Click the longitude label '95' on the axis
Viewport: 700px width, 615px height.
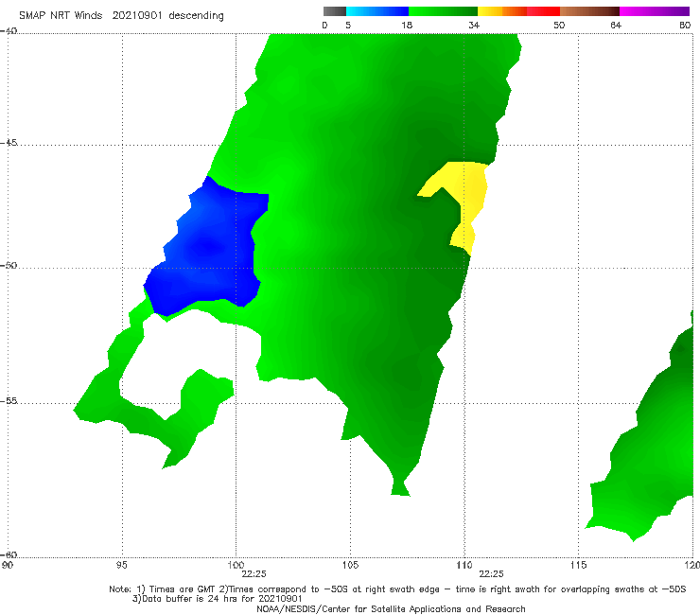click(x=121, y=565)
